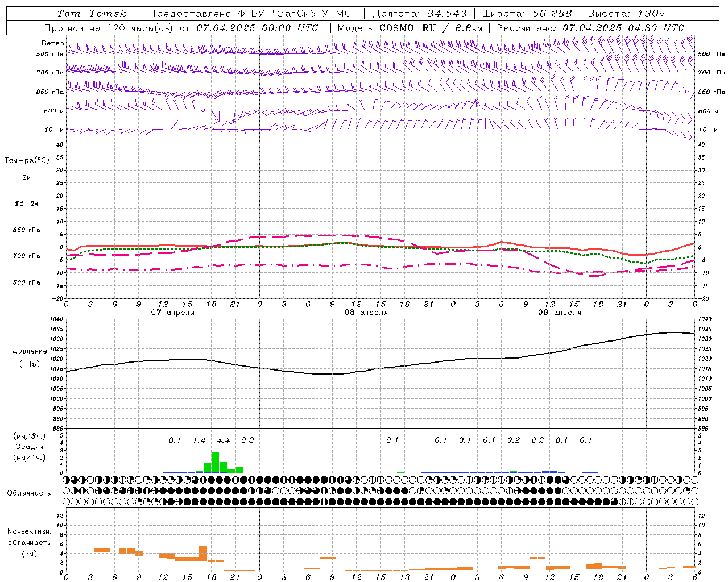This screenshot has height=582, width=728.
Task: Click the Ветер wind panel label
Action: point(52,43)
